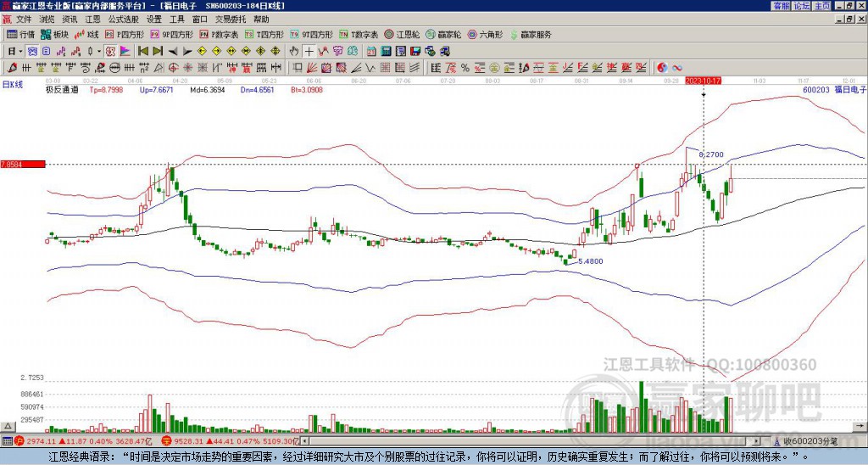The height and width of the screenshot is (465, 868).
Task: Open the 交易委托 menu
Action: 231,20
